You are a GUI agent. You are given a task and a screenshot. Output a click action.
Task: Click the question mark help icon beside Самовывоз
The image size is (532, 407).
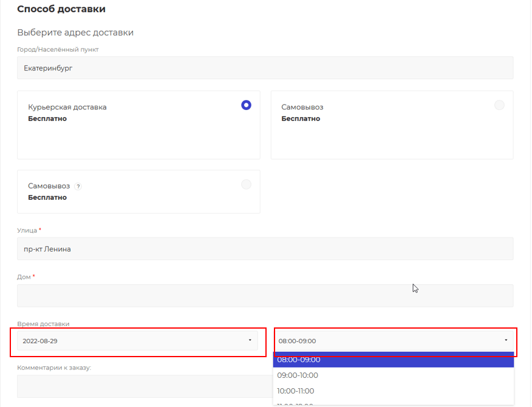click(78, 186)
